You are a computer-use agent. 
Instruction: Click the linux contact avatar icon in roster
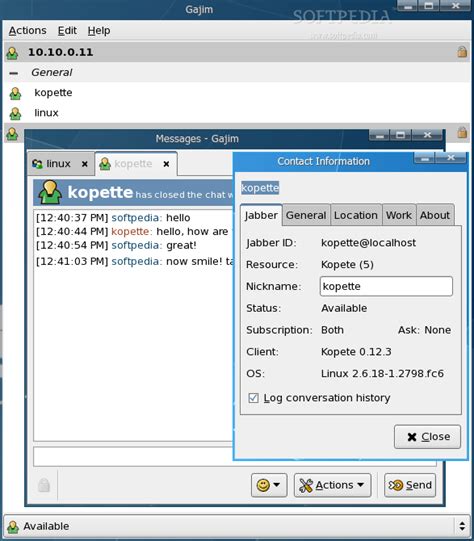(15, 114)
